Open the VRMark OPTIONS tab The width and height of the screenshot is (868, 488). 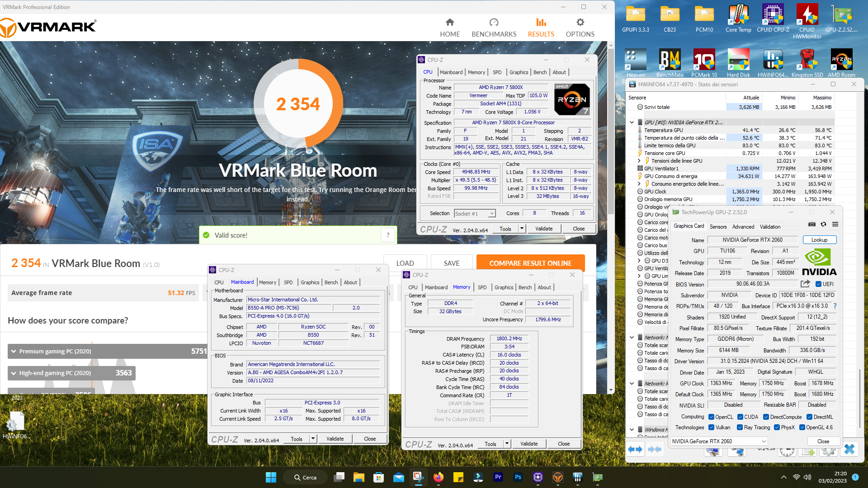580,28
